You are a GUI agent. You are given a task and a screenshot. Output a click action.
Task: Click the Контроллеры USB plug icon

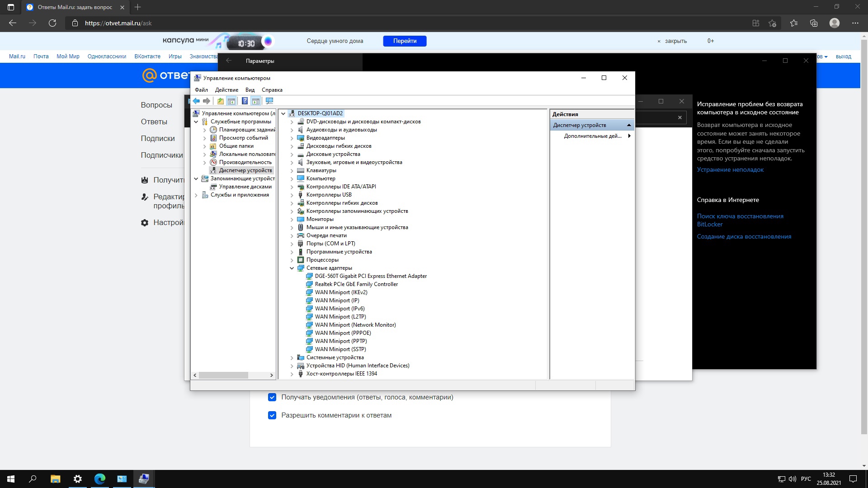(301, 195)
